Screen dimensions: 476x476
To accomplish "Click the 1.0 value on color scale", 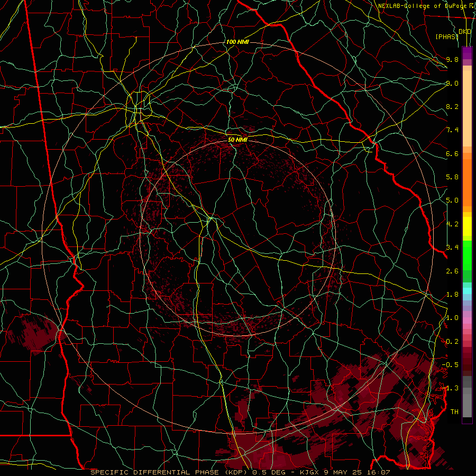I will (x=452, y=317).
